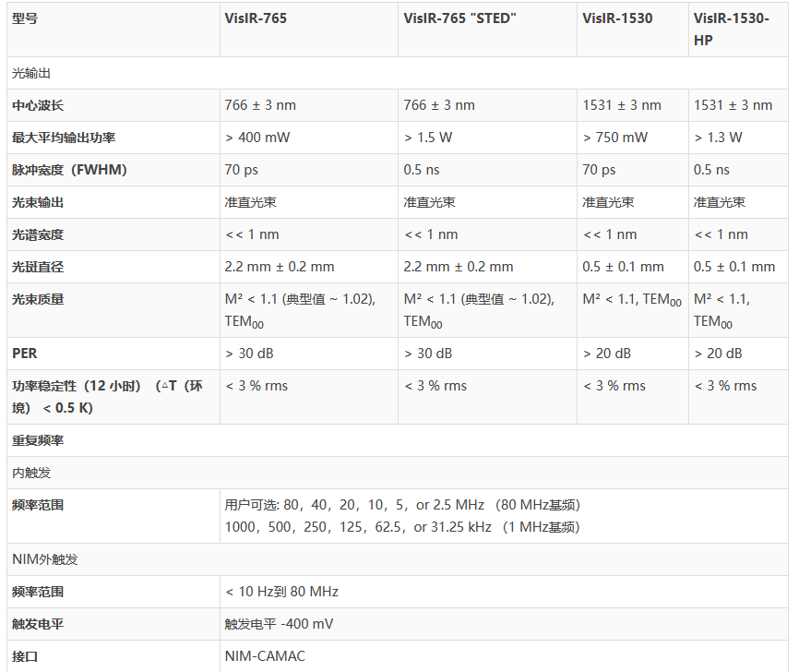Click the 内触发 section row

click(31, 473)
